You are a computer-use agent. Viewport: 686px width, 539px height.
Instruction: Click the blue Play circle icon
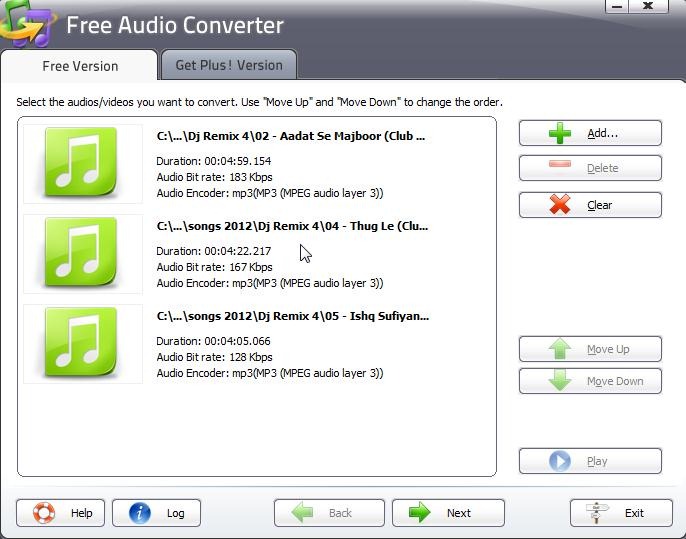point(560,461)
